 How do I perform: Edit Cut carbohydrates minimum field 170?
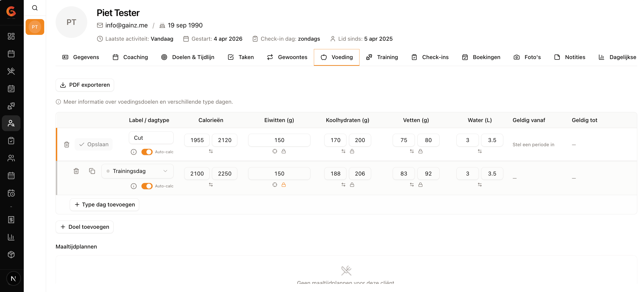click(335, 140)
